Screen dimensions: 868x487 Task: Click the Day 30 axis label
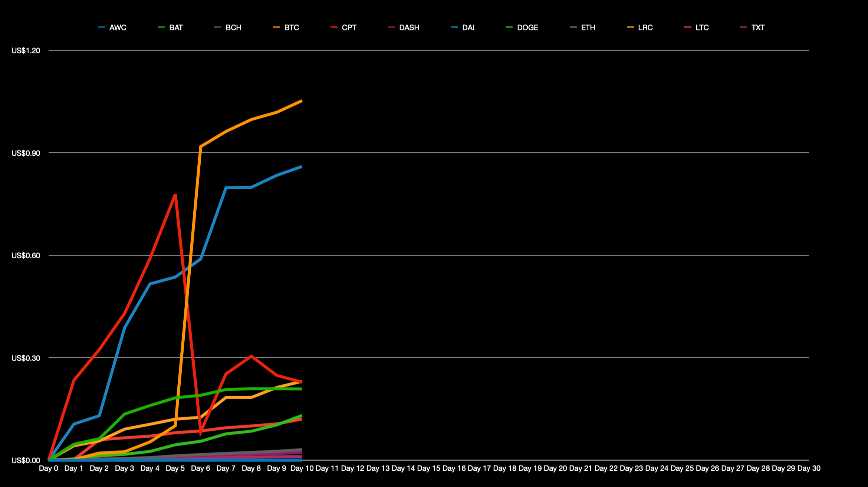809,468
